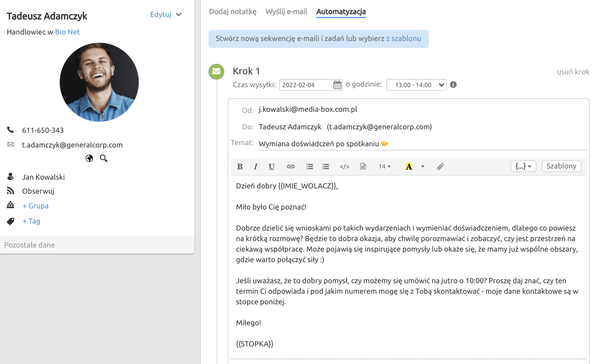Open the calendar for Czas wysyłki
The height and width of the screenshot is (364, 592).
(337, 85)
